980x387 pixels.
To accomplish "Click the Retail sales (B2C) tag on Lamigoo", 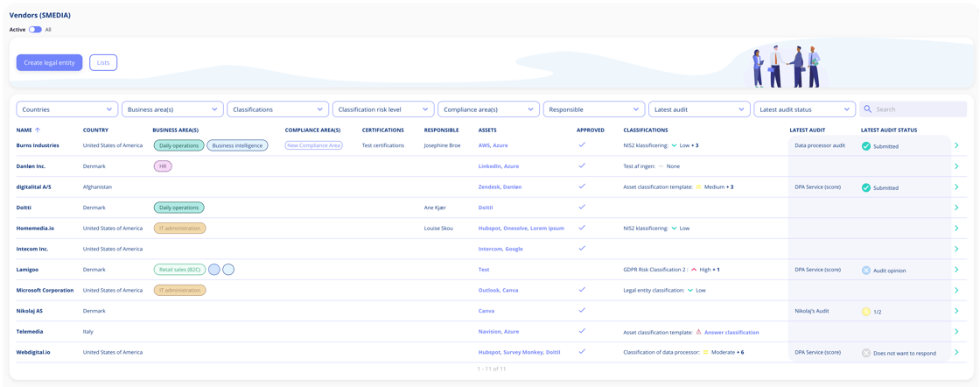I will click(x=178, y=270).
